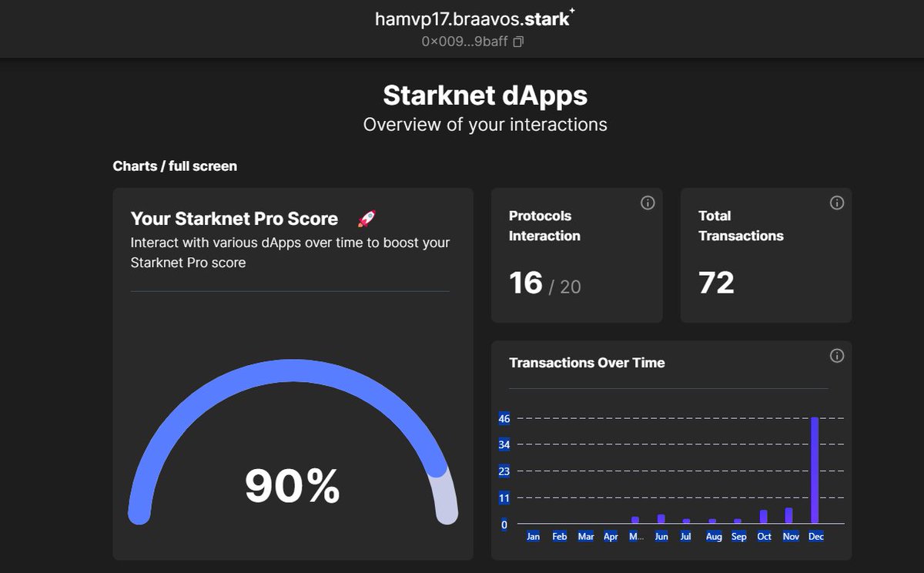Click the Total Transactions label
Screen dimensions: 924x573
coord(741,226)
